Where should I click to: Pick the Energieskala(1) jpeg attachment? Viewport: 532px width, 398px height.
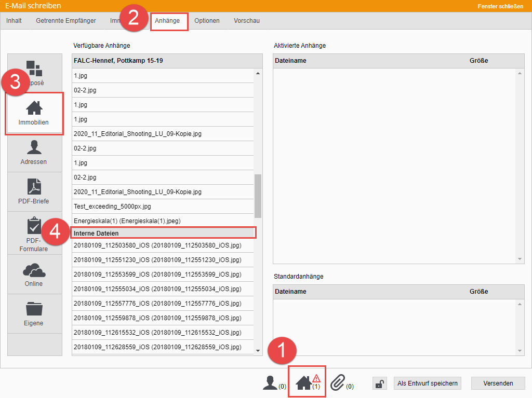point(127,221)
